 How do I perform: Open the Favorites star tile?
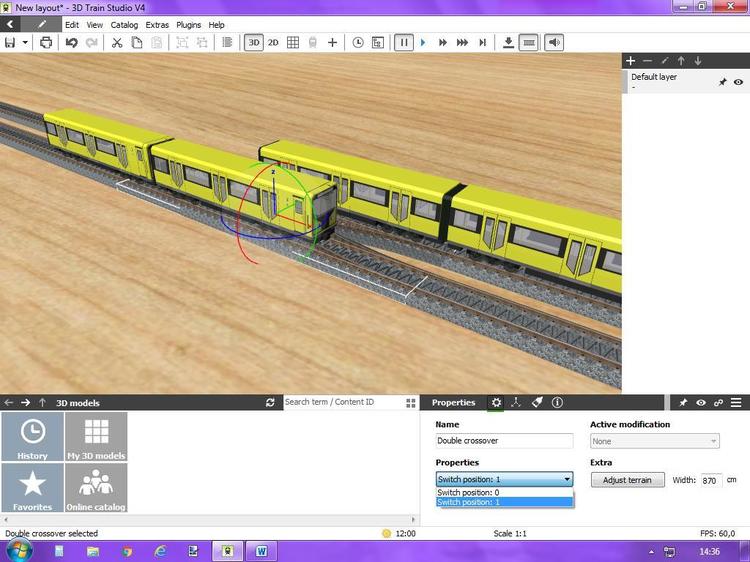pos(33,488)
